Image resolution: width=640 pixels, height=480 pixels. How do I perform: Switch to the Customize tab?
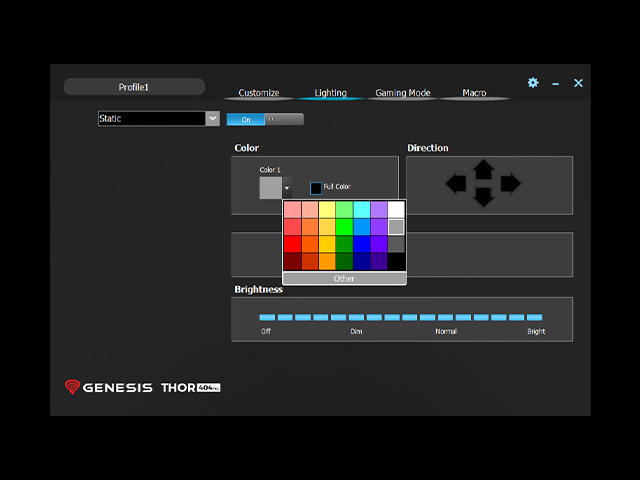(x=259, y=93)
